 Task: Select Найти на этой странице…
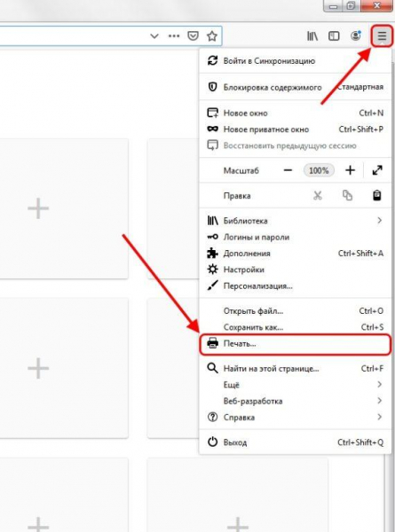coord(295,369)
